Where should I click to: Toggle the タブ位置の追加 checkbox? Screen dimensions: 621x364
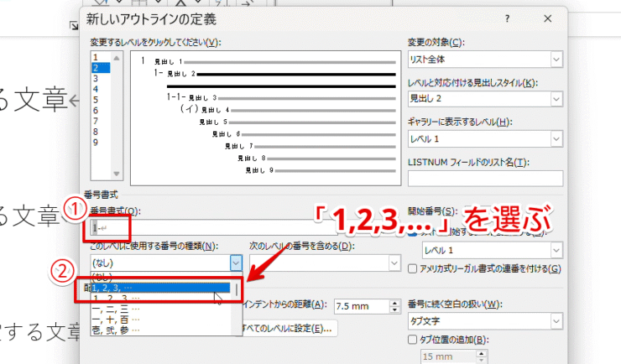[412, 340]
